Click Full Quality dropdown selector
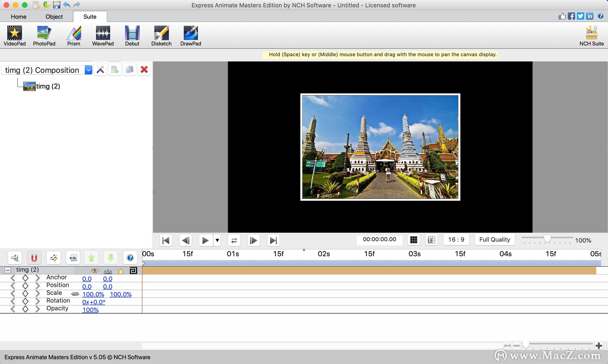This screenshot has width=608, height=364. (494, 239)
